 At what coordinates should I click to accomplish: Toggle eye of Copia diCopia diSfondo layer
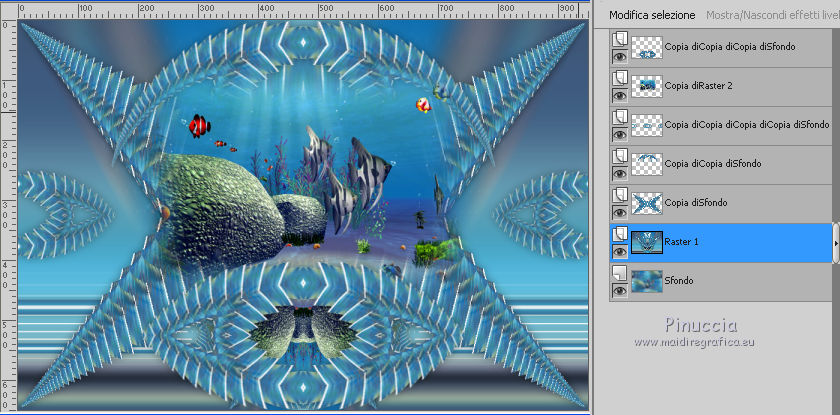(x=620, y=173)
